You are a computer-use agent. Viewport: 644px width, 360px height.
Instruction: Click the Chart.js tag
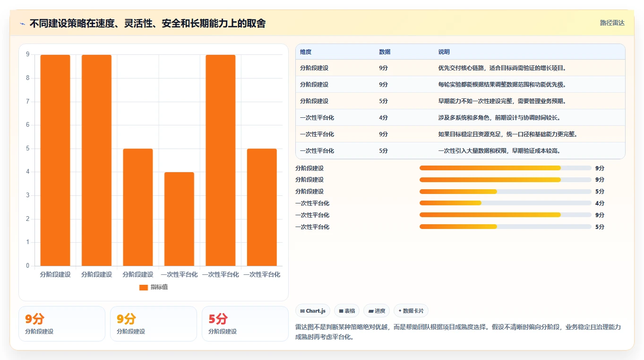[x=313, y=311]
